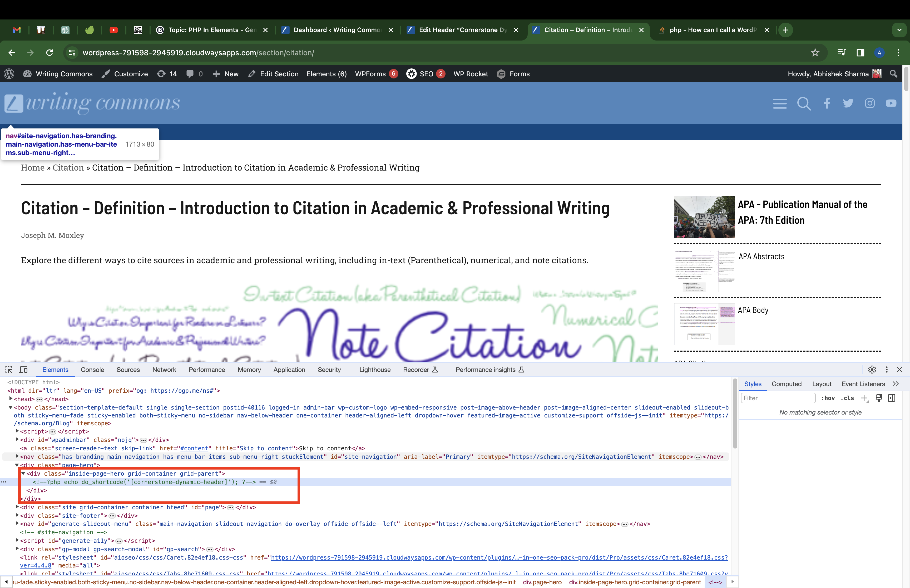Click Home breadcrumb link

pos(33,168)
